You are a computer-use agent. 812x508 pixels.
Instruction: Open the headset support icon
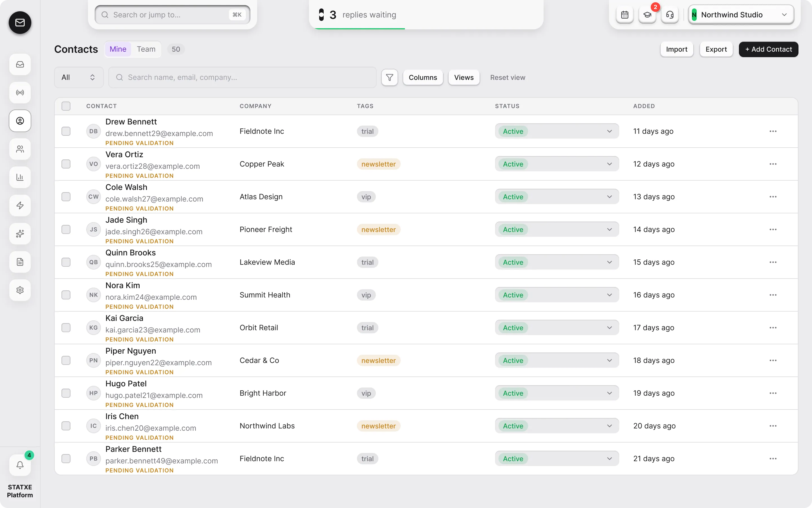pyautogui.click(x=670, y=15)
